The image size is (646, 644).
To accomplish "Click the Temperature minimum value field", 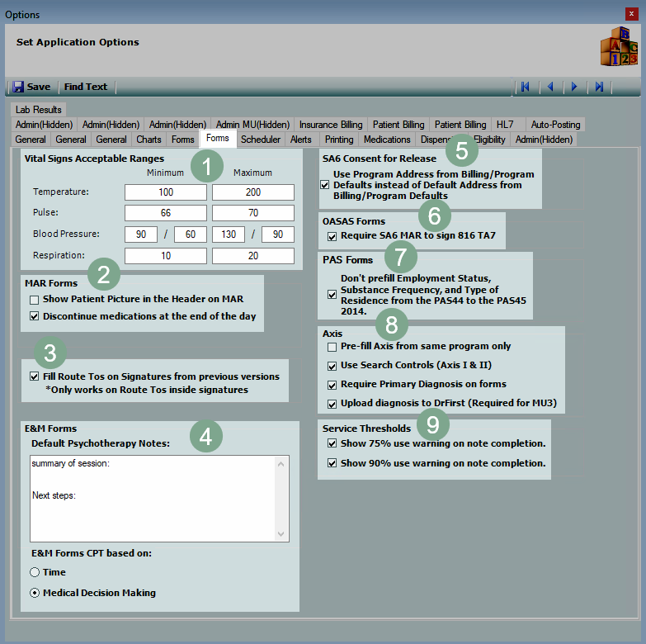I will point(166,192).
